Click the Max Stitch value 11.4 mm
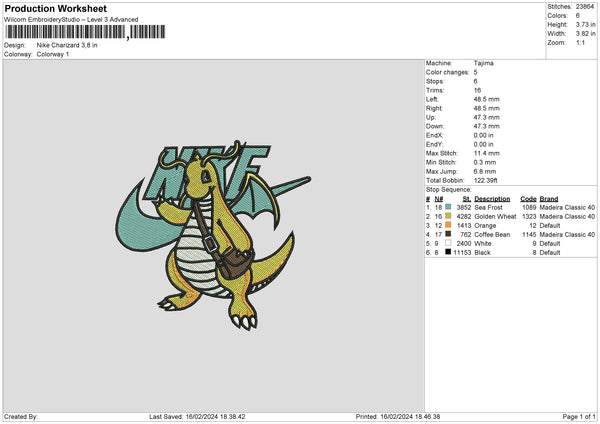Image resolution: width=600 pixels, height=424 pixels. (x=486, y=153)
